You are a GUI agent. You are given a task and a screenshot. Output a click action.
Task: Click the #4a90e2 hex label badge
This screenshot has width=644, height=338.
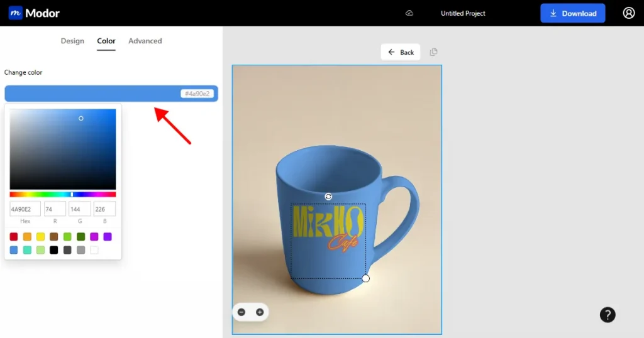pos(197,94)
